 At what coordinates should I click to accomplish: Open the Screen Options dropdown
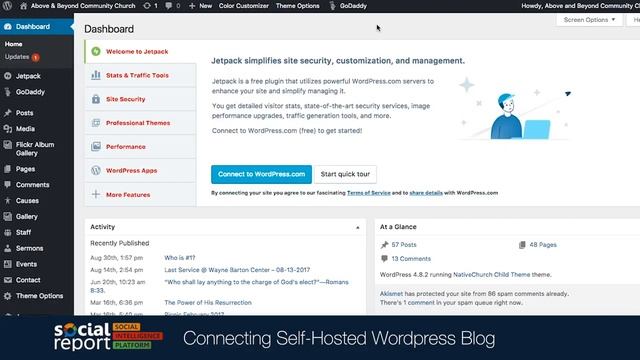tap(589, 20)
